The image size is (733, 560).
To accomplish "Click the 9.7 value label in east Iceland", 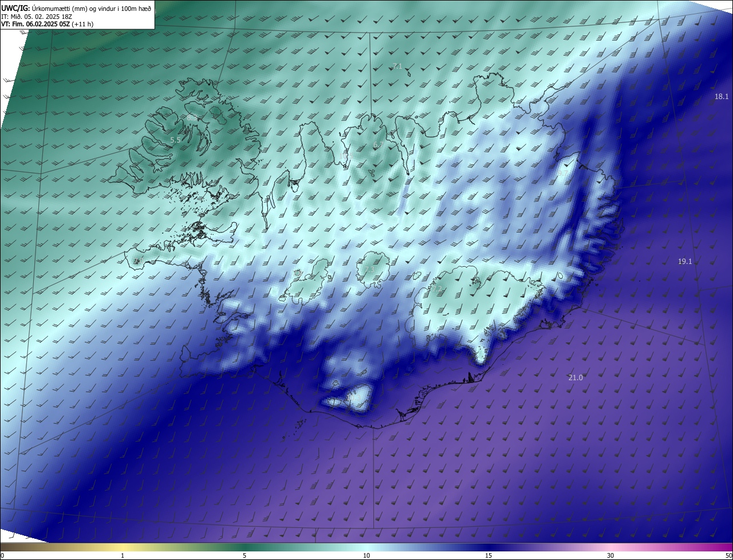I will click(x=563, y=173).
